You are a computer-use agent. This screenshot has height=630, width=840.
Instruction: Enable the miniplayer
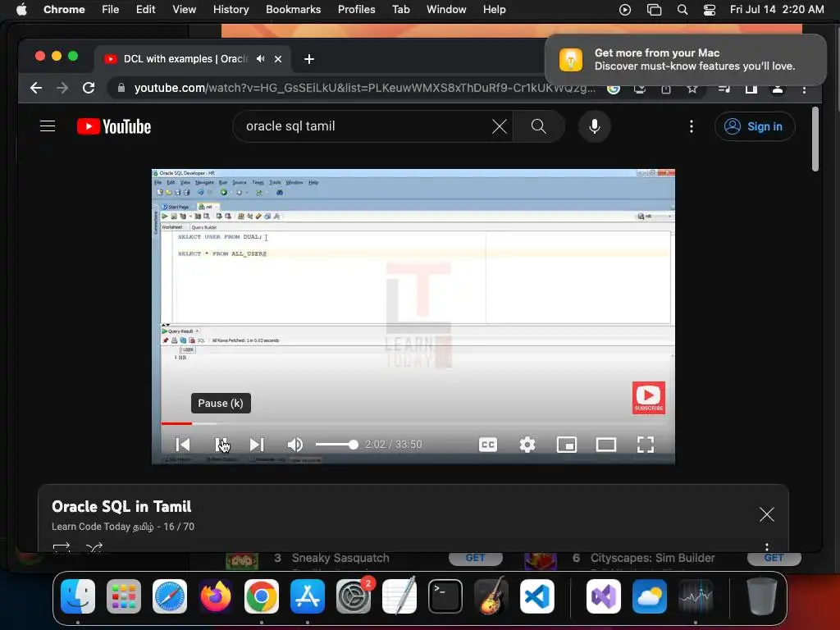[566, 444]
